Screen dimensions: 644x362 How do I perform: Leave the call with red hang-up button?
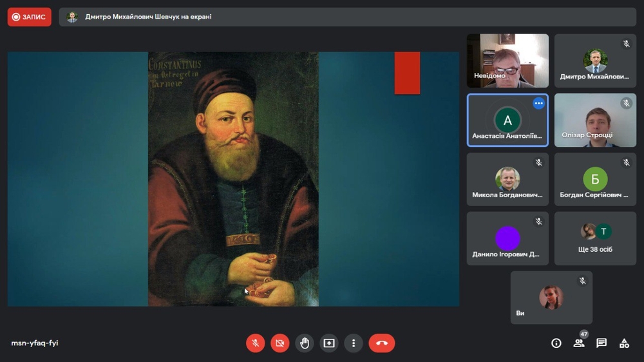coord(381,343)
